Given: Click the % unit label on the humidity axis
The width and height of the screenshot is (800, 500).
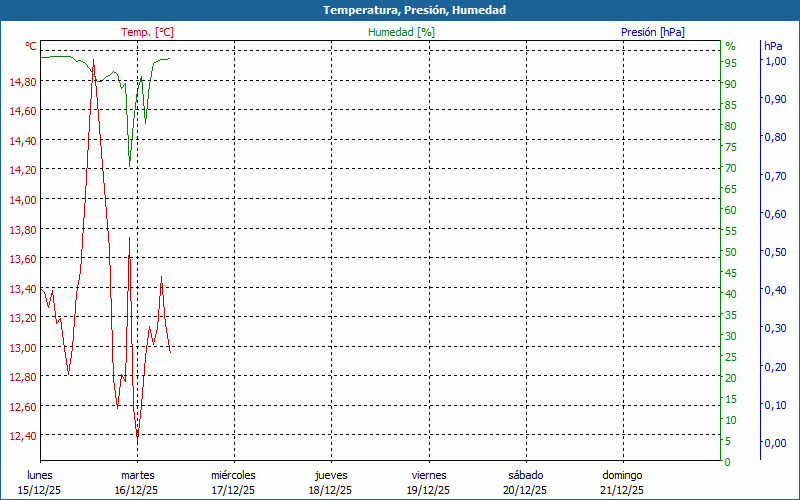Looking at the screenshot, I should [730, 46].
